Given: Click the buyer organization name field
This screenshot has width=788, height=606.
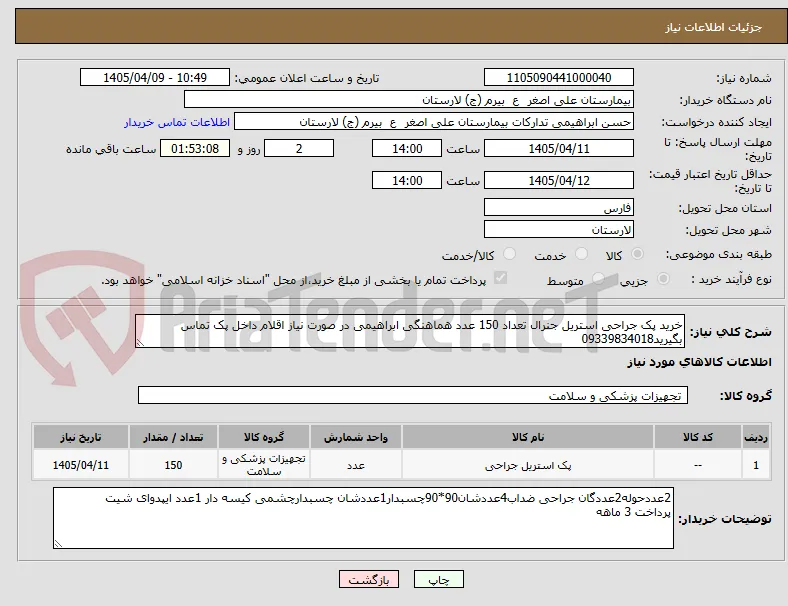Looking at the screenshot, I should 409,99.
